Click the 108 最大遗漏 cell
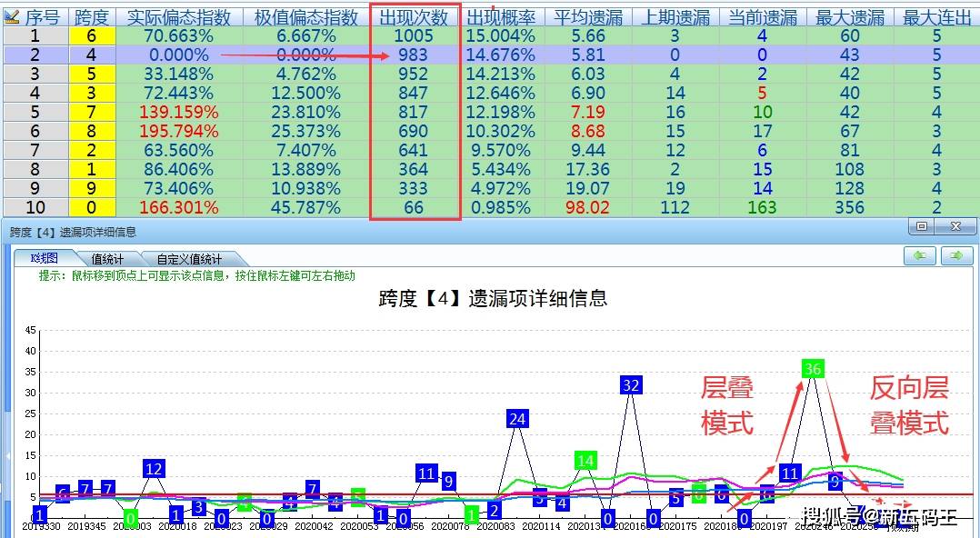 (x=849, y=169)
